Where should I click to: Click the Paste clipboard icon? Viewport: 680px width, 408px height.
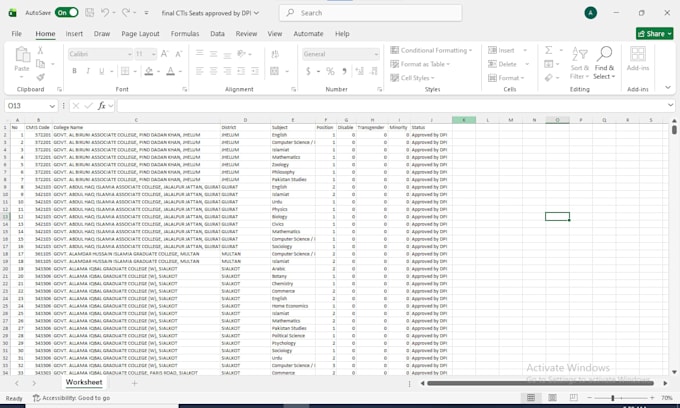(x=22, y=55)
